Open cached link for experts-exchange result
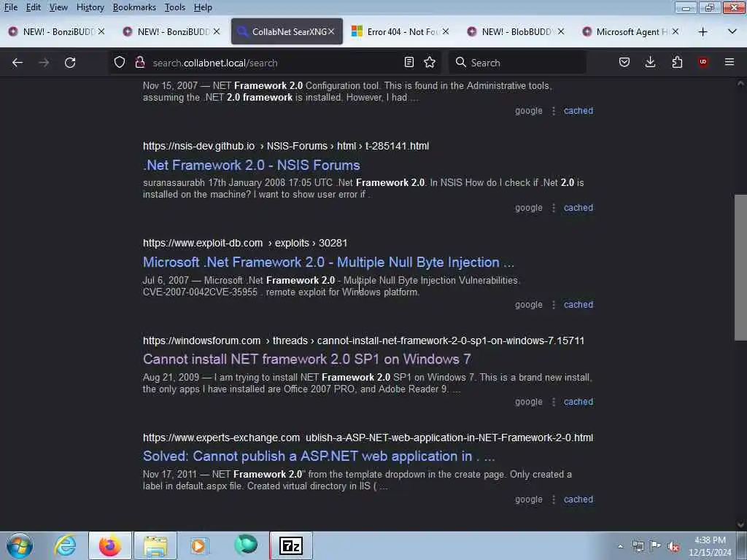This screenshot has width=747, height=560. [578, 499]
